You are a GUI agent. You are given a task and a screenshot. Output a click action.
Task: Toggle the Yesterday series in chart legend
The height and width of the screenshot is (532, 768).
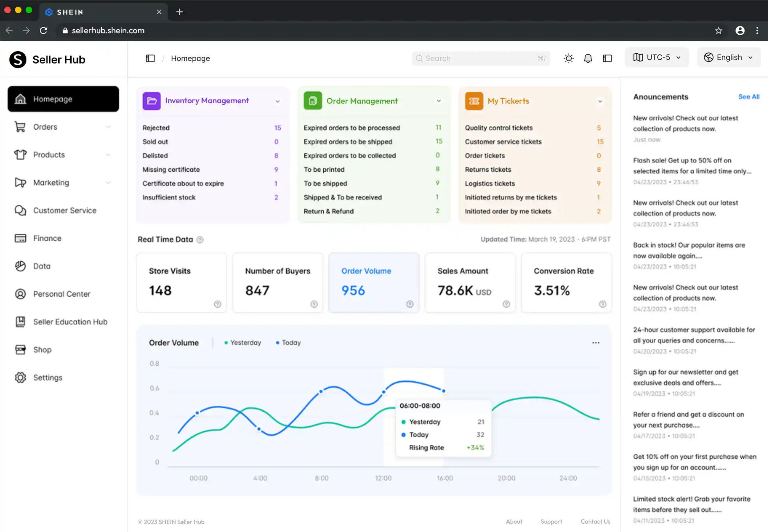[x=243, y=343]
